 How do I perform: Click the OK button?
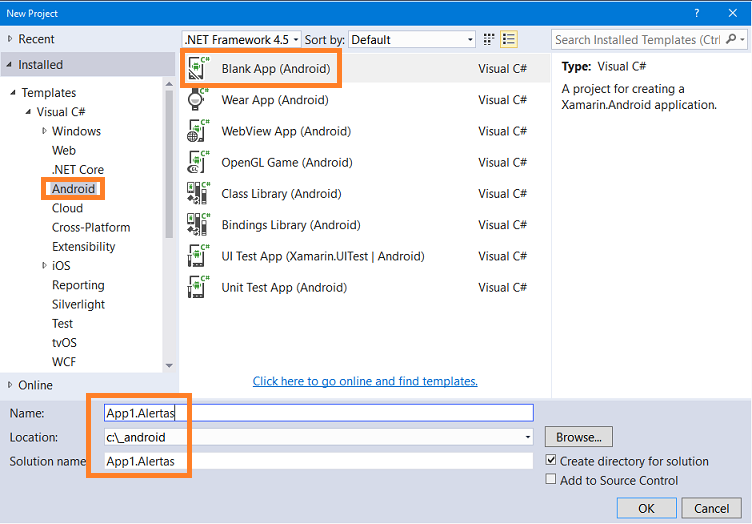pyautogui.click(x=646, y=508)
